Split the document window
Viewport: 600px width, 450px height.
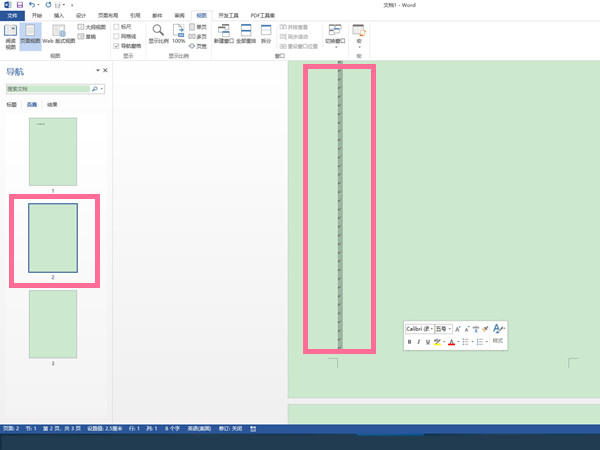pyautogui.click(x=266, y=34)
